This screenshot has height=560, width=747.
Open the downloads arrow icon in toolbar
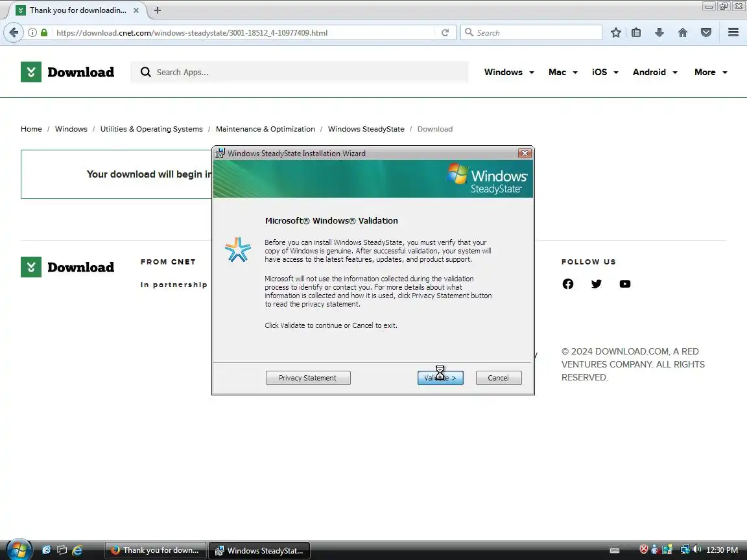659,32
